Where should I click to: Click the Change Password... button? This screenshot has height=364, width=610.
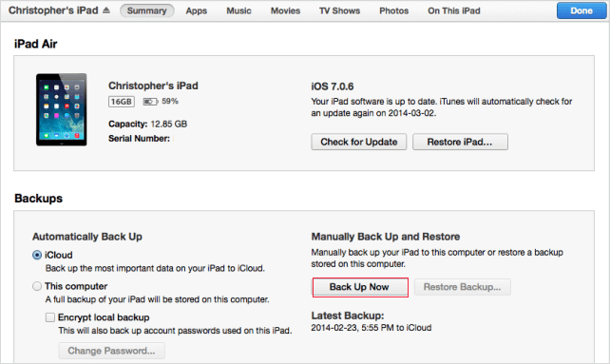pyautogui.click(x=112, y=351)
